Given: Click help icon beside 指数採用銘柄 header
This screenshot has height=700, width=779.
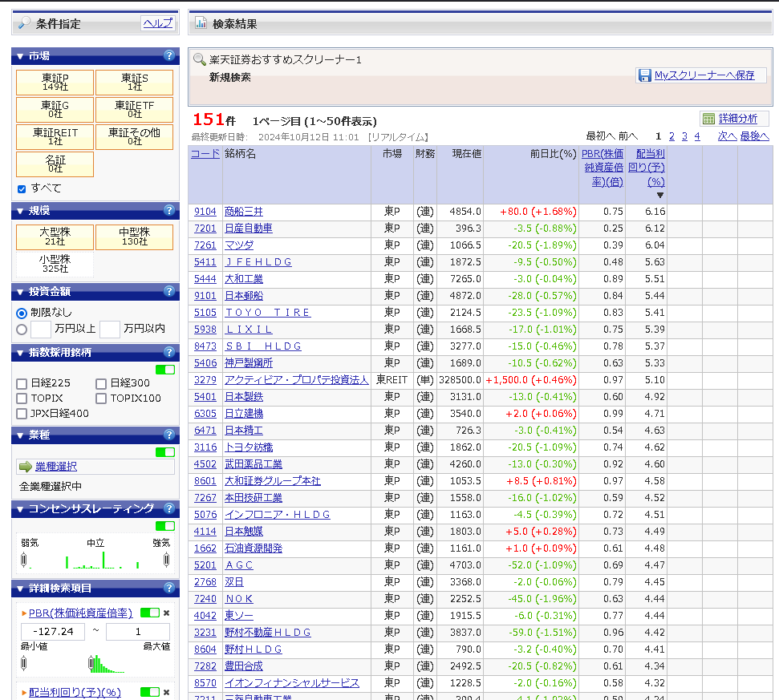Looking at the screenshot, I should pos(169,353).
